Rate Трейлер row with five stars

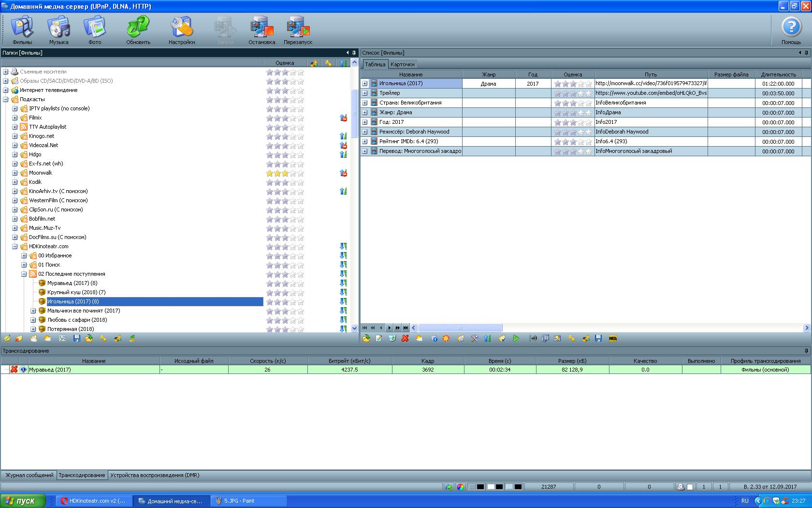[x=588, y=93]
